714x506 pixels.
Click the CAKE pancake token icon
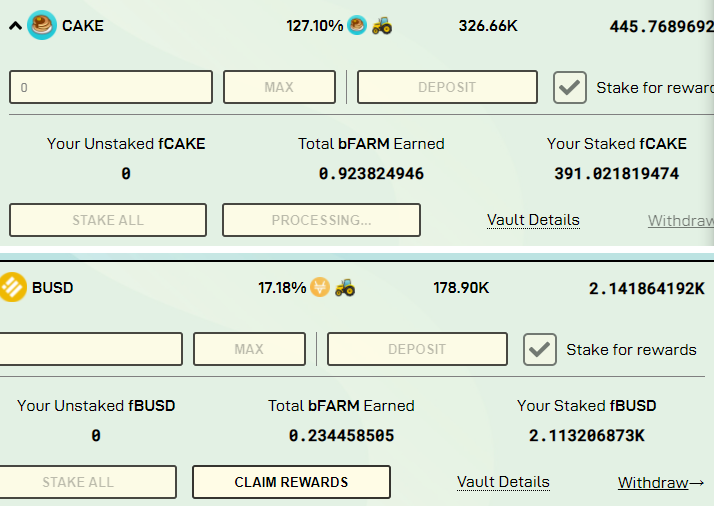click(42, 26)
